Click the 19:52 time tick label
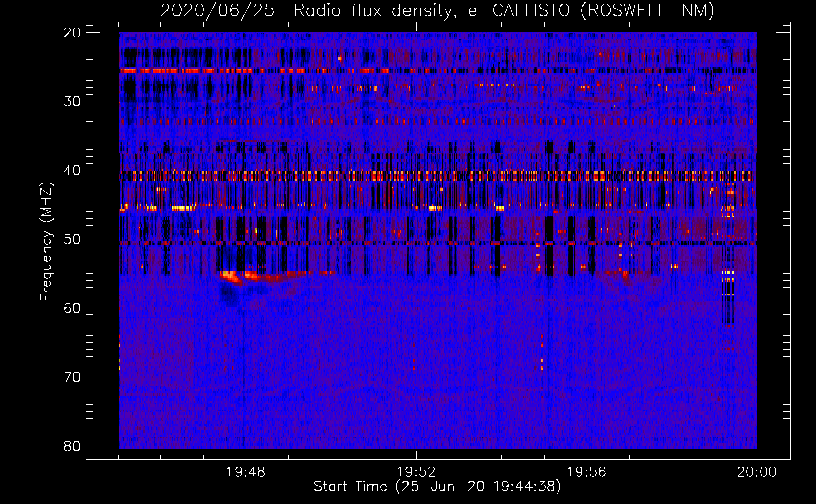The height and width of the screenshot is (504, 816). (x=416, y=472)
